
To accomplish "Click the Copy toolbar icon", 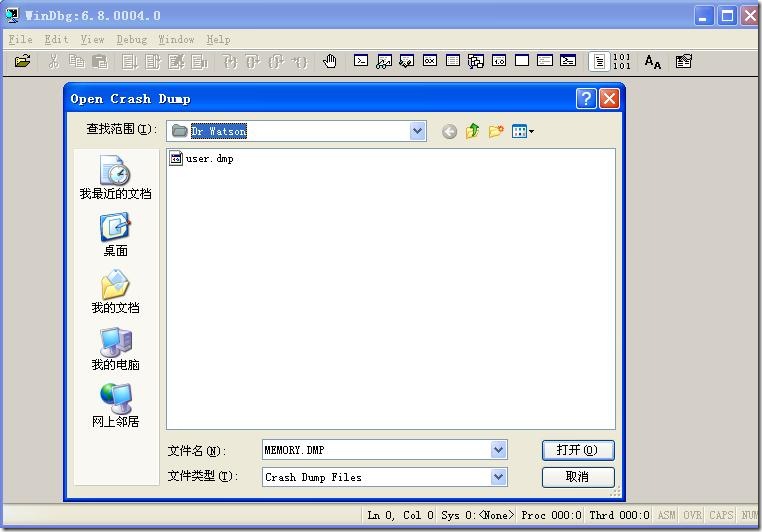I will click(x=77, y=61).
